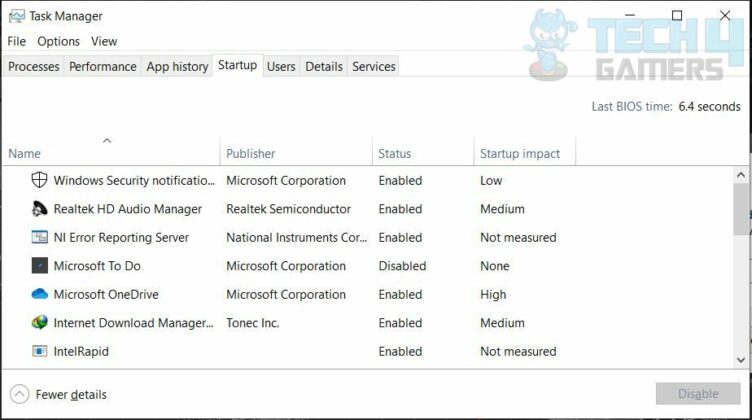Click the IntelRapid startup icon
752x420 pixels.
tap(40, 351)
